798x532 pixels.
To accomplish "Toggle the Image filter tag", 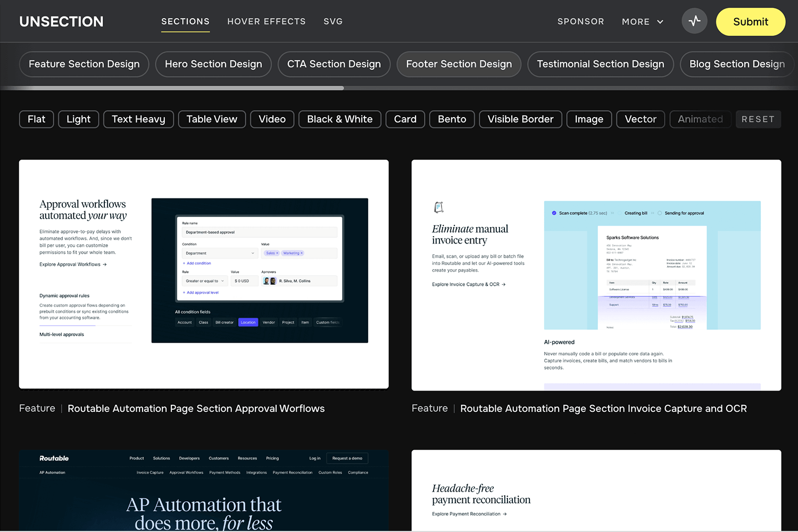I will 589,119.
